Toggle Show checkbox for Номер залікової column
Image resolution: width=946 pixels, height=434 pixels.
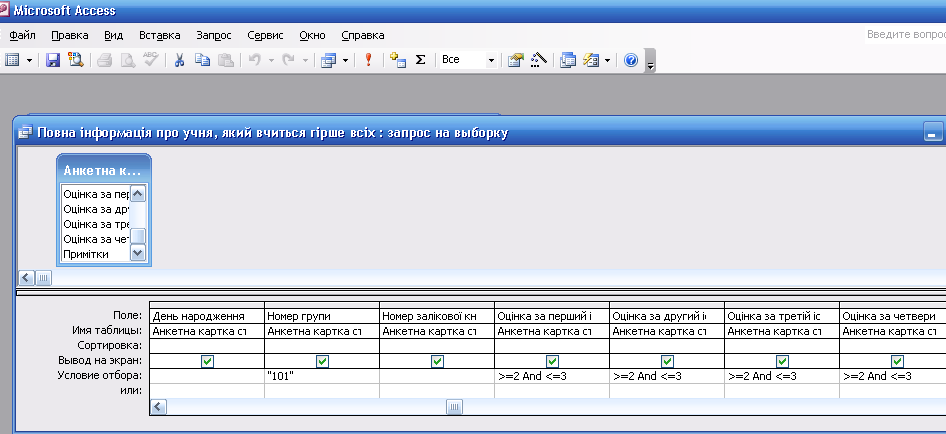coord(437,361)
